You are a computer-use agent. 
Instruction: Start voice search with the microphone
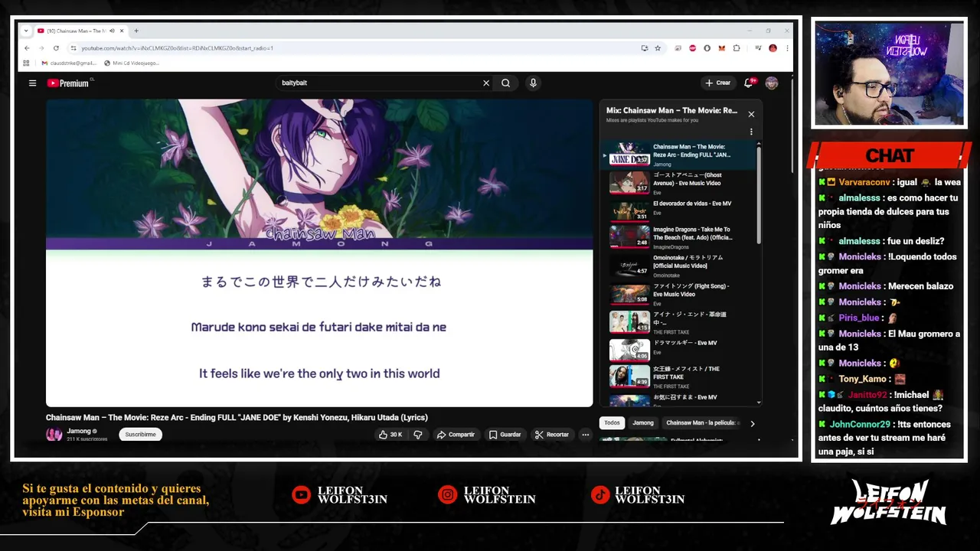[x=533, y=83]
